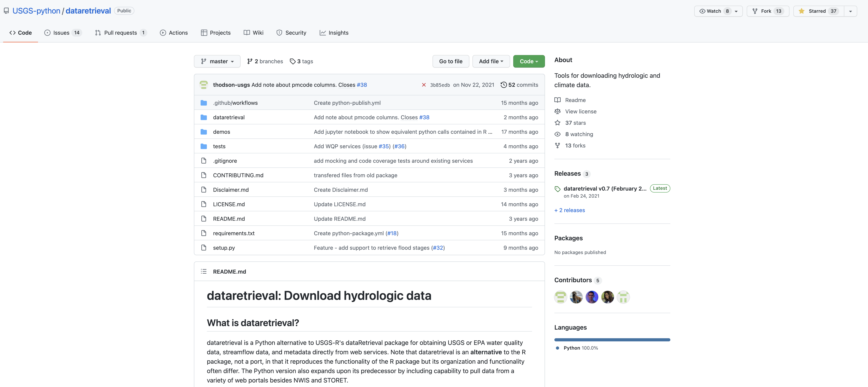Click the fork icon next to 13 forks
This screenshot has width=868, height=387.
tap(558, 146)
